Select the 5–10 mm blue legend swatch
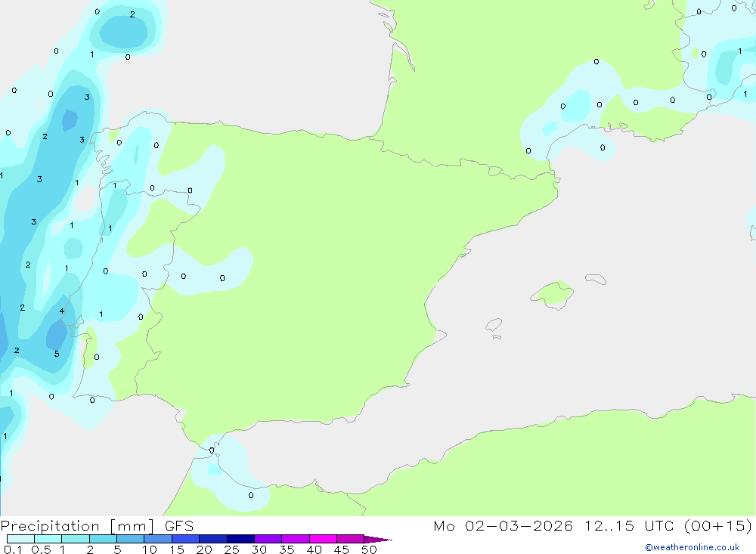Screen dimensions: 756x554 [x=131, y=539]
